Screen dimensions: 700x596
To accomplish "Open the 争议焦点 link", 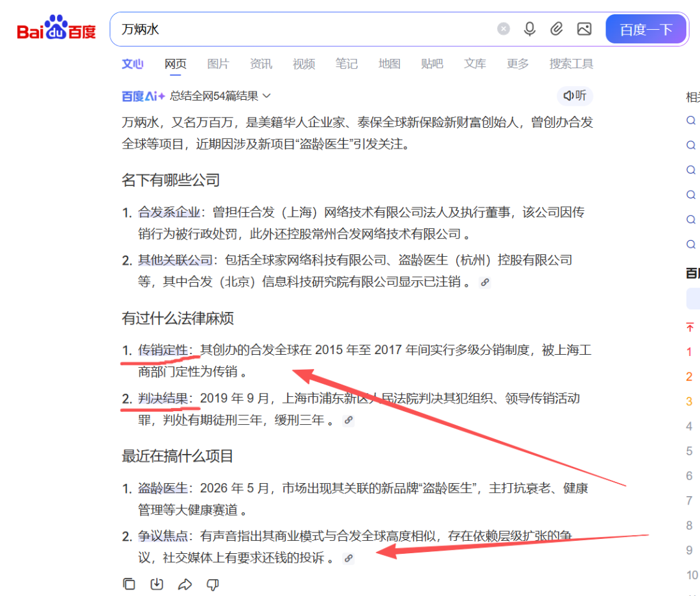I will (163, 536).
